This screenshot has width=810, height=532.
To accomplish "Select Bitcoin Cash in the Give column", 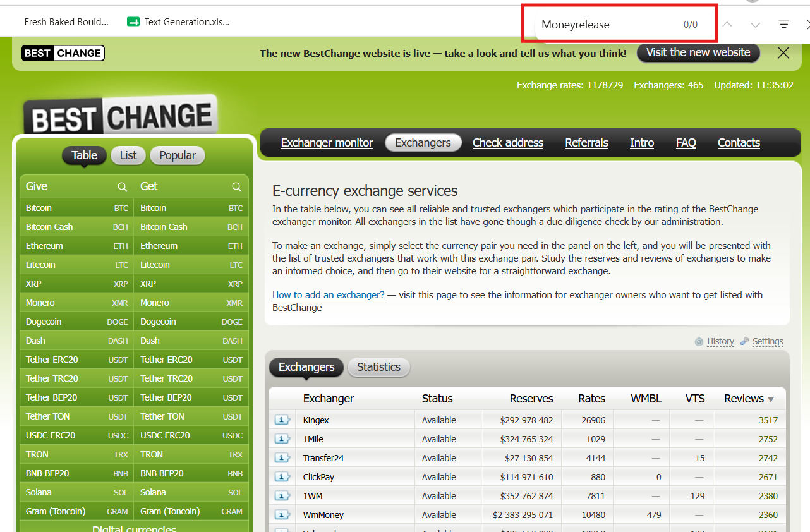I will click(x=76, y=227).
